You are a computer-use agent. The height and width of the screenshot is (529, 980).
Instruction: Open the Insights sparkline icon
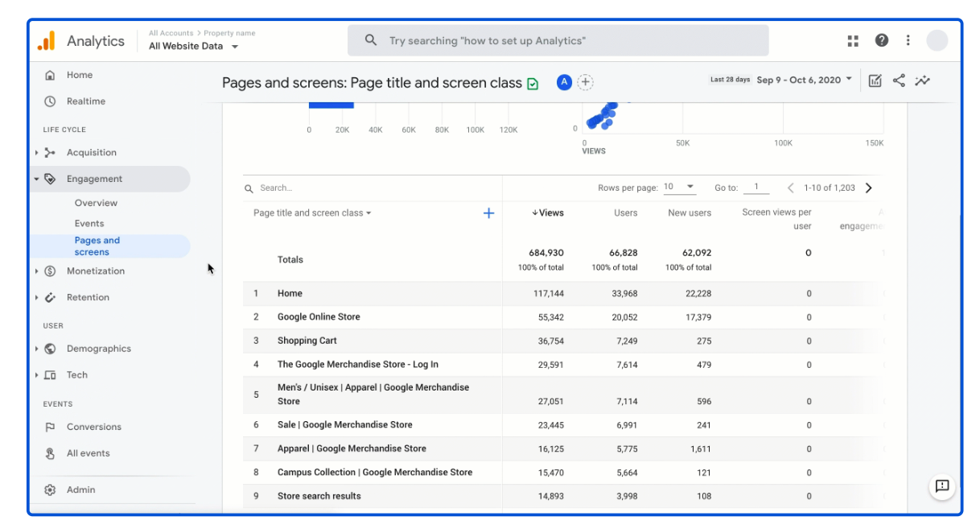pyautogui.click(x=923, y=81)
